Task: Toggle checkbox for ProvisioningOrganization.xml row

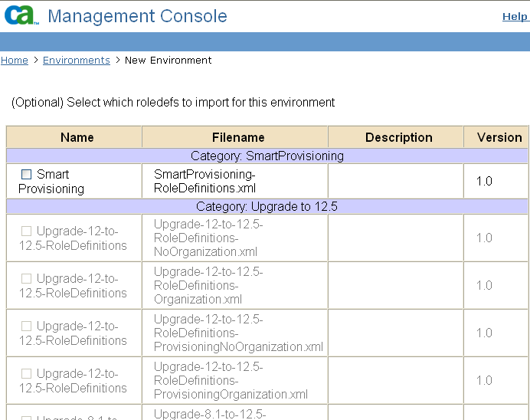Action: (27, 373)
